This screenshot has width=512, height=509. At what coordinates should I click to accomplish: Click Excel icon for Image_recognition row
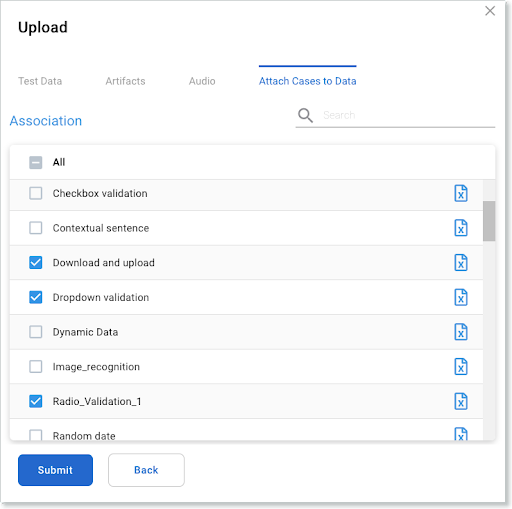461,367
